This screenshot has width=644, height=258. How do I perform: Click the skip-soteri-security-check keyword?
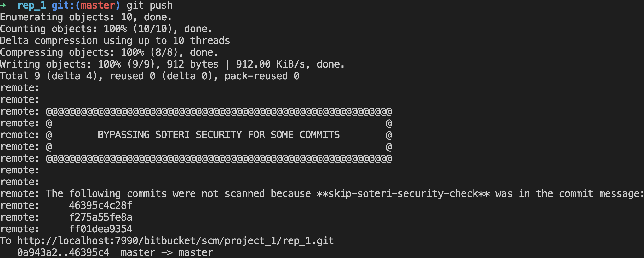point(403,194)
